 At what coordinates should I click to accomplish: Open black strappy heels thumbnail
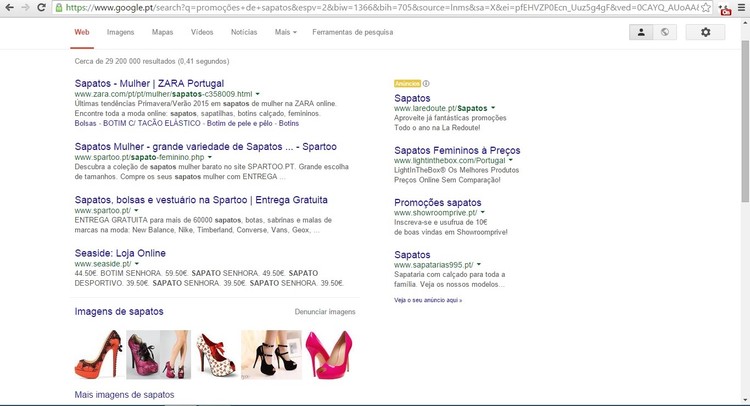(x=271, y=354)
